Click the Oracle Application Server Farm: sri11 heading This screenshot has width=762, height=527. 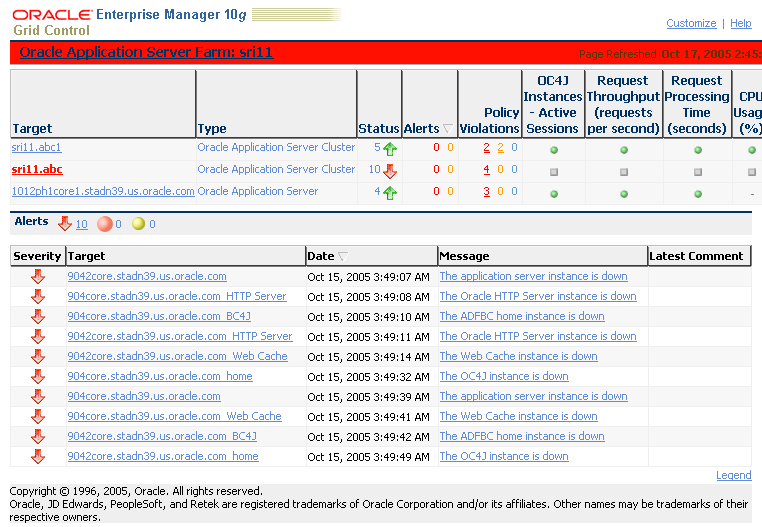click(146, 52)
